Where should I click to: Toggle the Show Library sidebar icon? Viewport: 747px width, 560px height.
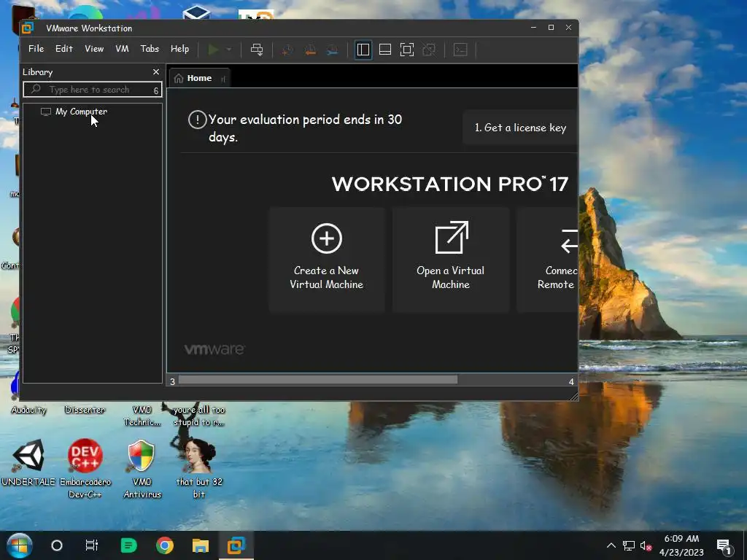363,50
